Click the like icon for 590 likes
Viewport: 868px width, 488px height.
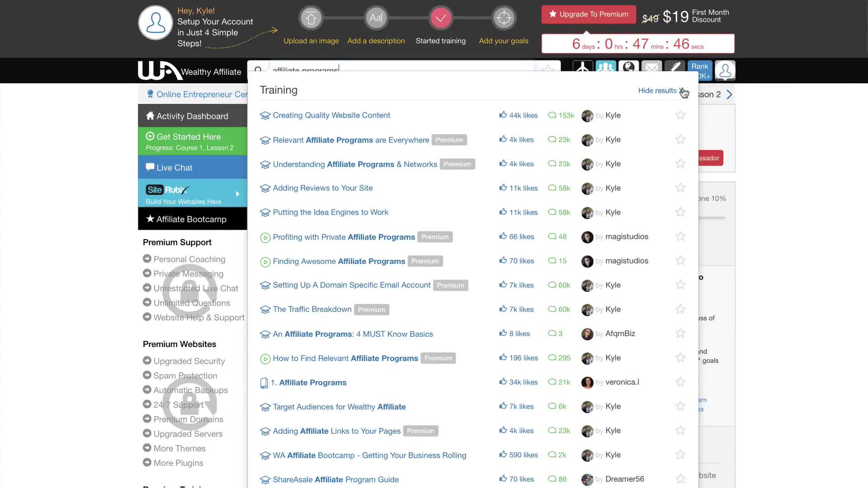click(503, 455)
